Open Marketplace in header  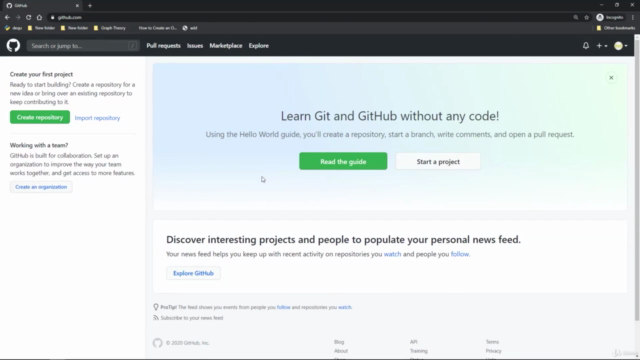(x=226, y=46)
